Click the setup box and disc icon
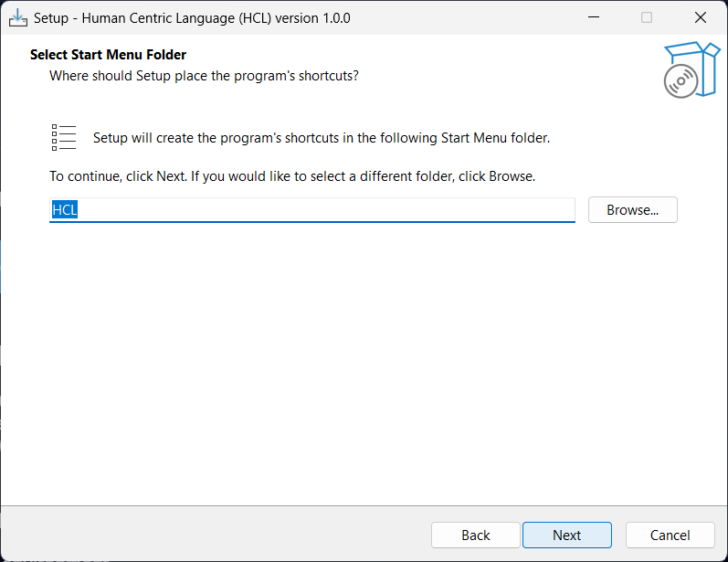728x562 pixels. (690, 69)
